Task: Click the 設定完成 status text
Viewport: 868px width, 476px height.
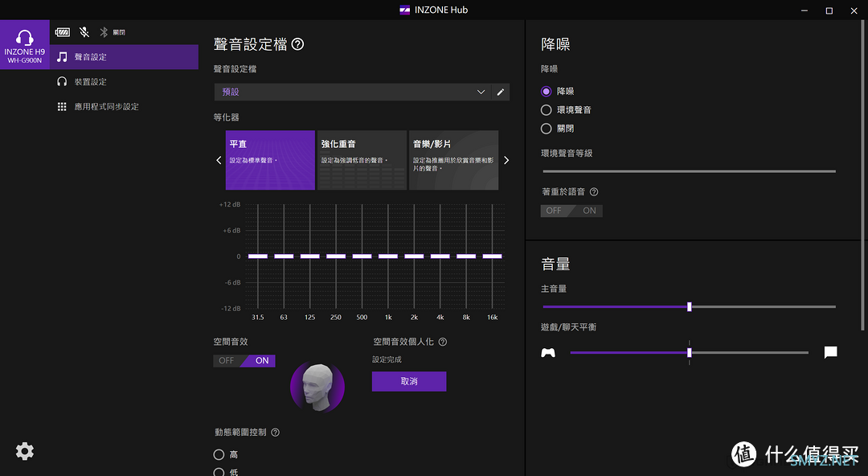Action: pyautogui.click(x=387, y=359)
